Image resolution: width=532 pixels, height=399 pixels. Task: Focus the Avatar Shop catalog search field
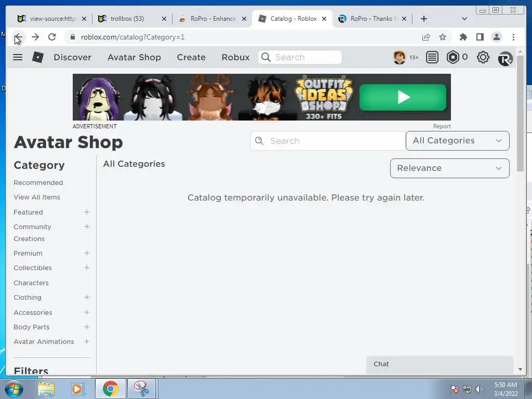point(328,141)
